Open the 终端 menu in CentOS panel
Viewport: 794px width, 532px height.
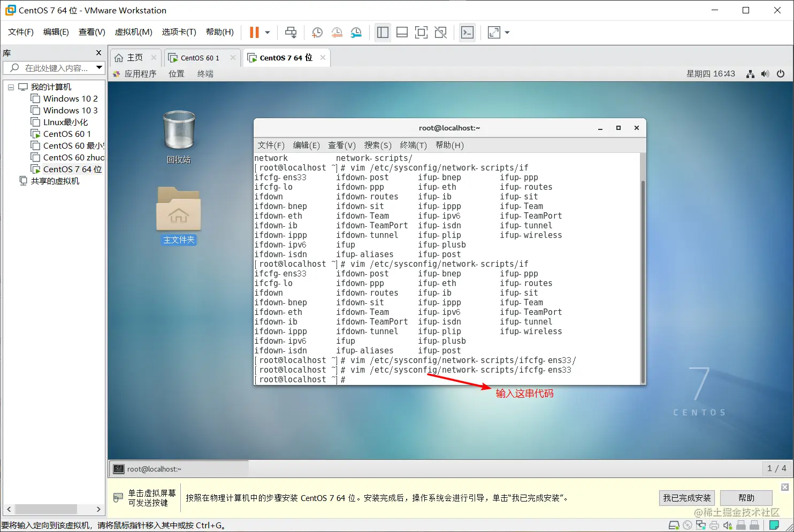pos(205,74)
